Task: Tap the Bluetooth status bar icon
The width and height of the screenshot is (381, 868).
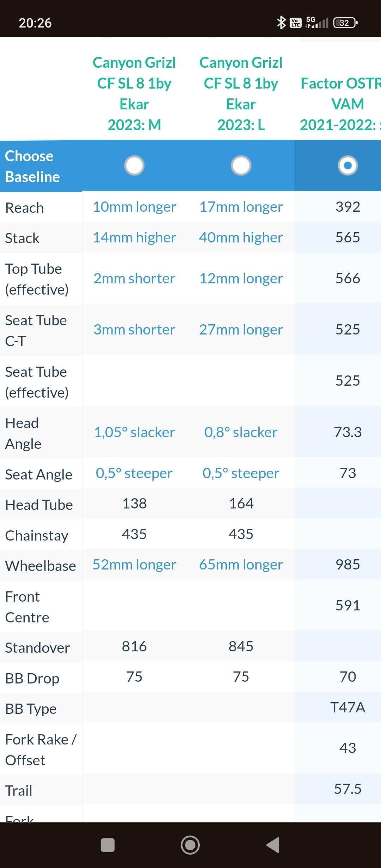Action: click(281, 23)
